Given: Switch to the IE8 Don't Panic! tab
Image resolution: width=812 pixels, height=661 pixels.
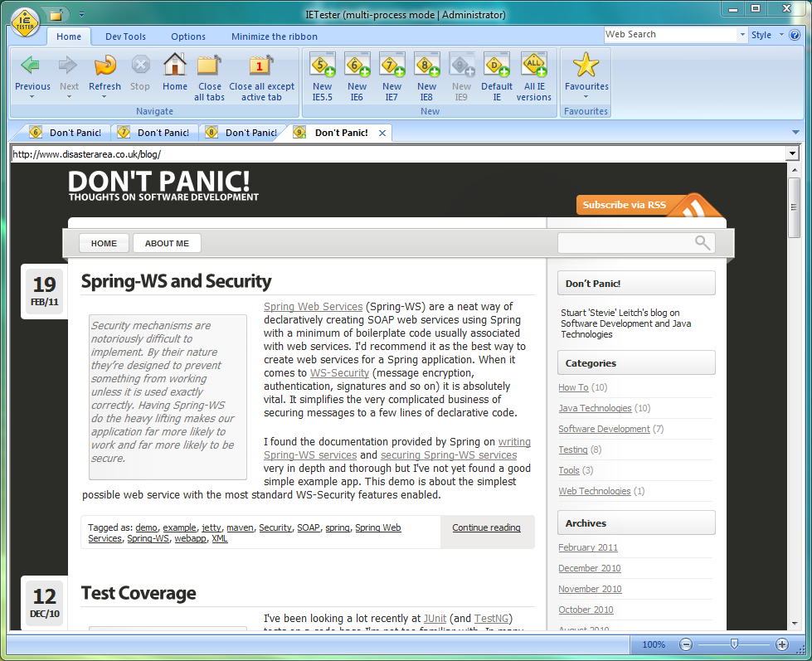Looking at the screenshot, I should tap(241, 133).
